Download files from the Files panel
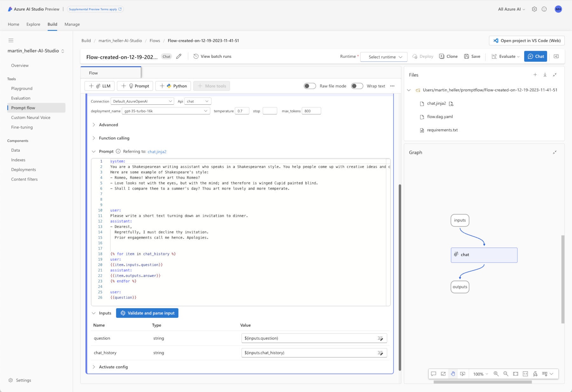This screenshot has width=572, height=392. tap(545, 75)
